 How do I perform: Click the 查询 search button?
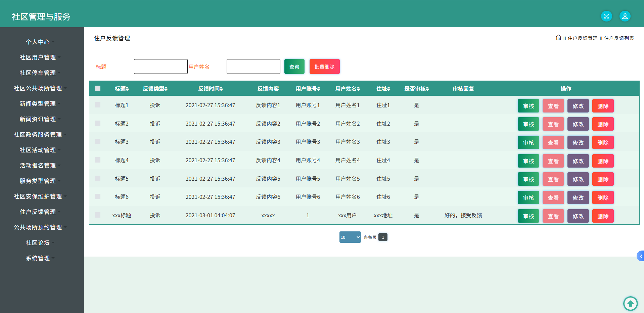coord(294,66)
